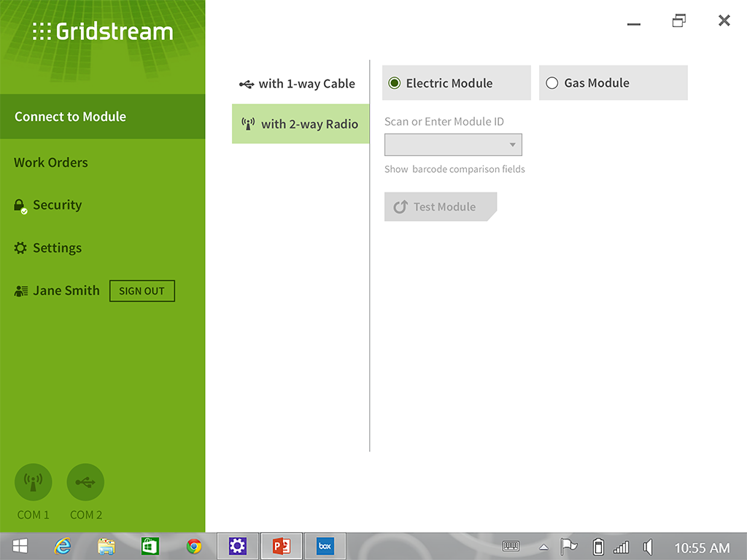Open the on-screen keyboard tray icon
The height and width of the screenshot is (560, 747).
point(511,546)
